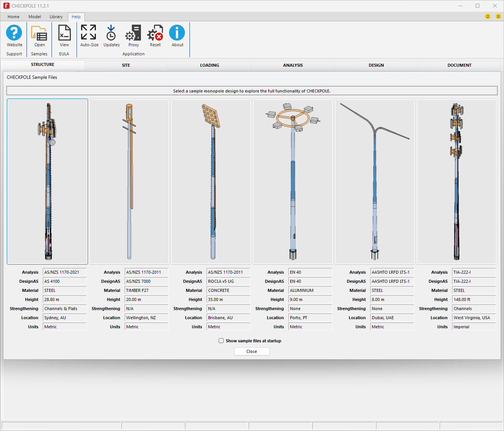Minimize the CHECKPOLE window

tap(460, 6)
